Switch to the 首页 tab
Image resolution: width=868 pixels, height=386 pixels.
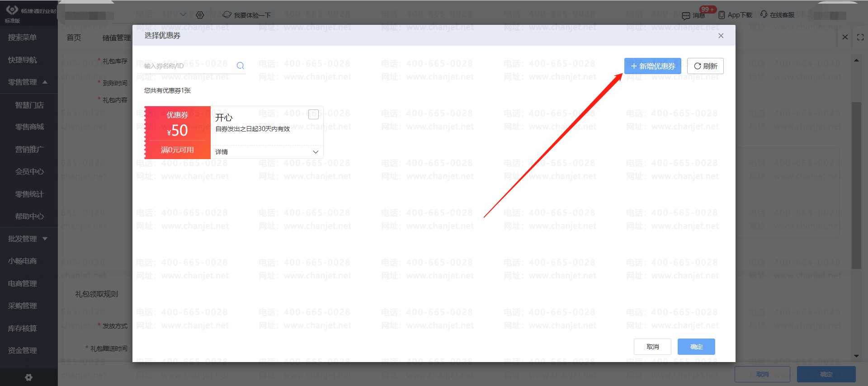[74, 38]
